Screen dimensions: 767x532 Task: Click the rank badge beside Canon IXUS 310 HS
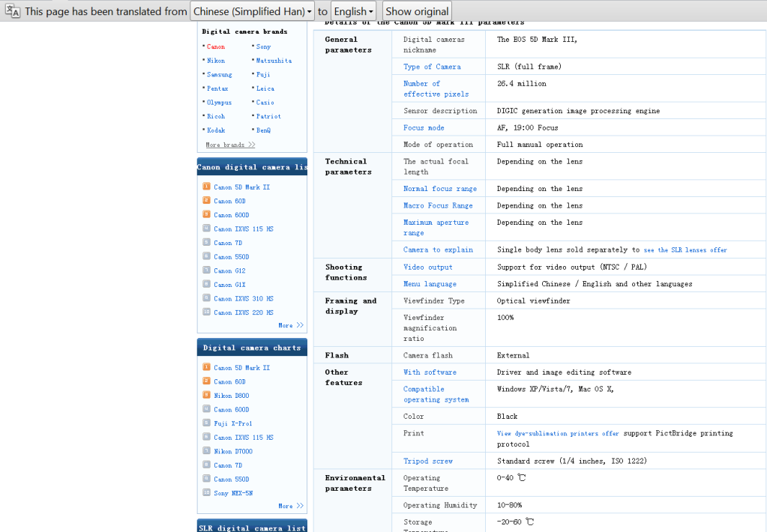click(206, 297)
